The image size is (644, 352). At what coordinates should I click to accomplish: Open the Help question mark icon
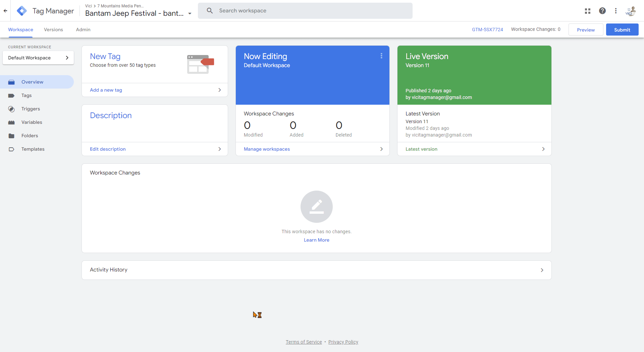[602, 11]
